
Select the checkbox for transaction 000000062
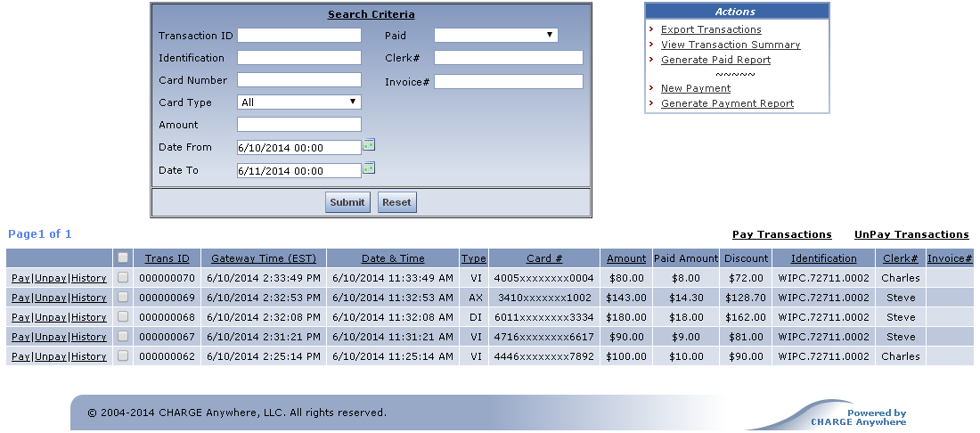point(123,356)
